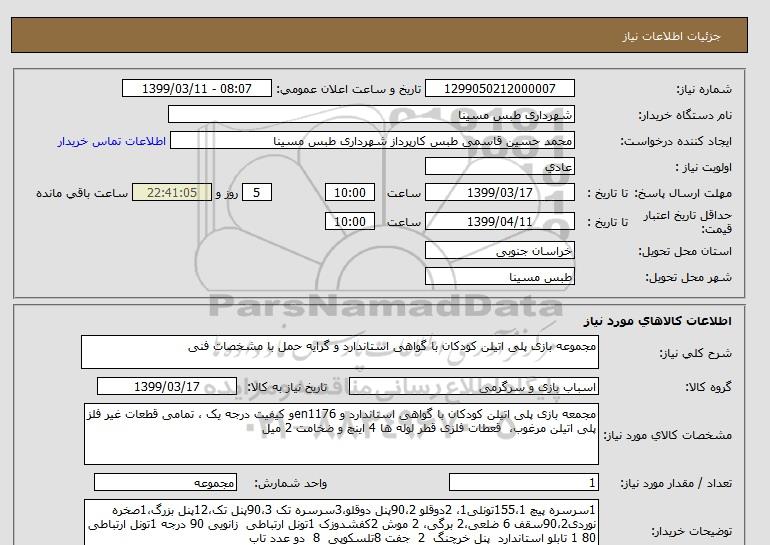Click unit of measure field مجموعه
The image size is (770, 545).
pyautogui.click(x=165, y=483)
